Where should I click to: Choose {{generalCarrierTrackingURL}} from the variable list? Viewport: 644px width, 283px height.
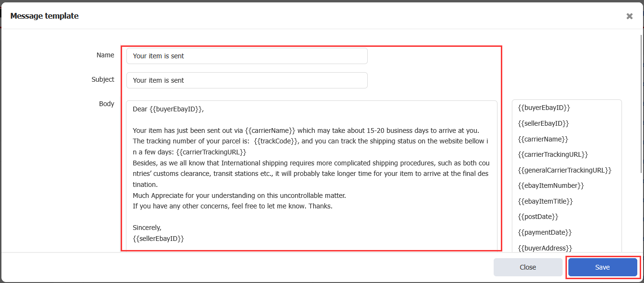click(x=565, y=170)
